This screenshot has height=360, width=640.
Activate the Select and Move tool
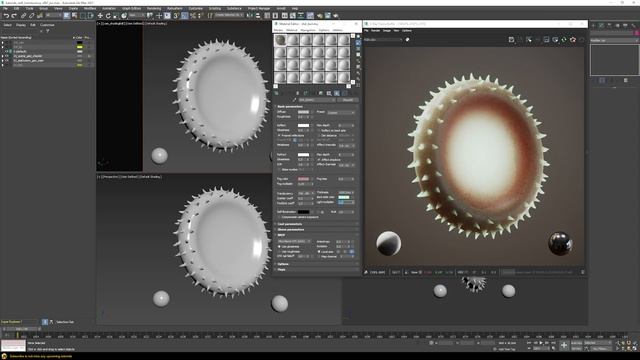click(100, 16)
